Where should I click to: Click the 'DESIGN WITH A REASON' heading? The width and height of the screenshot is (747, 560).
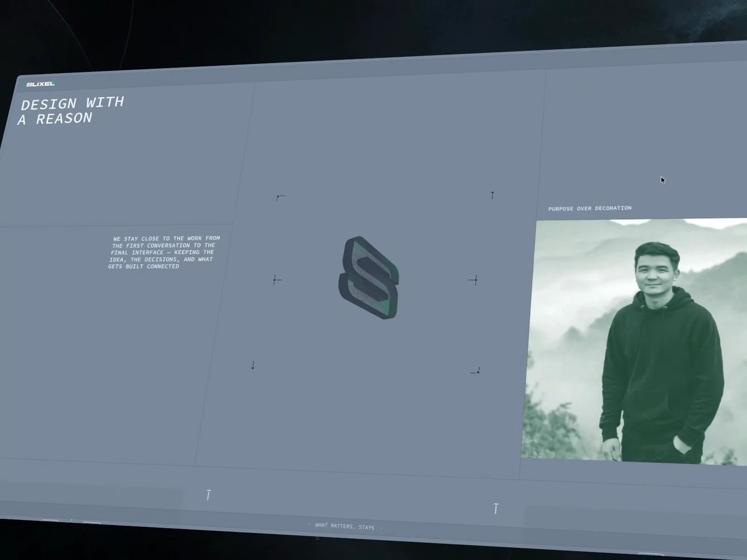(71, 111)
